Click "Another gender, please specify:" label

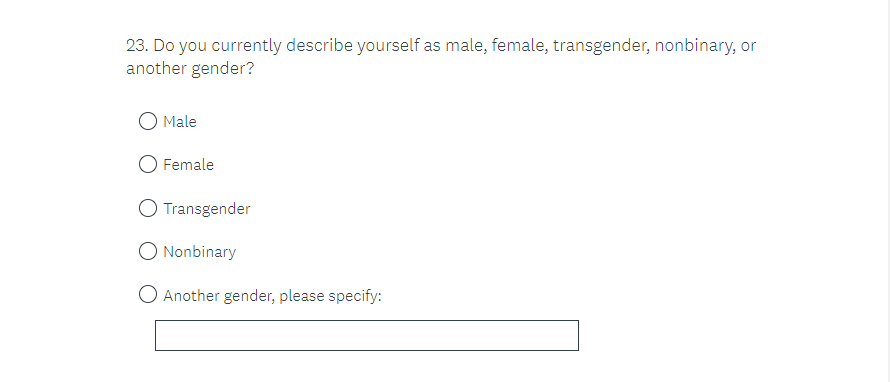(x=272, y=296)
